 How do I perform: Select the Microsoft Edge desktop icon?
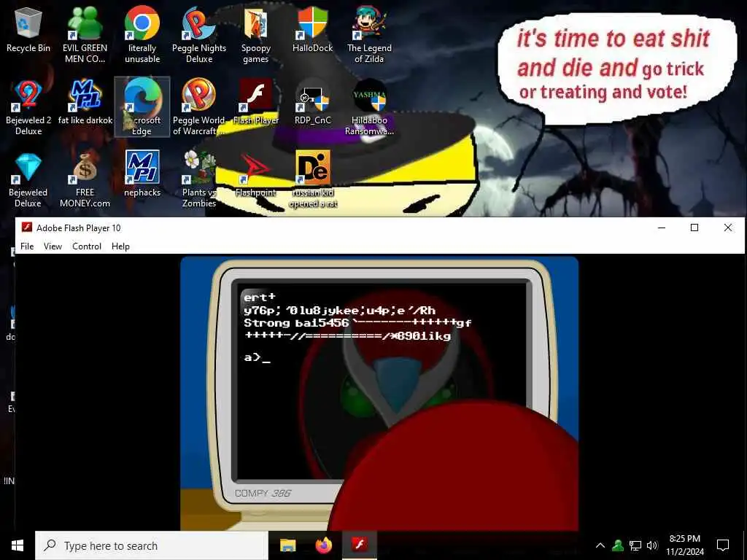pyautogui.click(x=142, y=107)
